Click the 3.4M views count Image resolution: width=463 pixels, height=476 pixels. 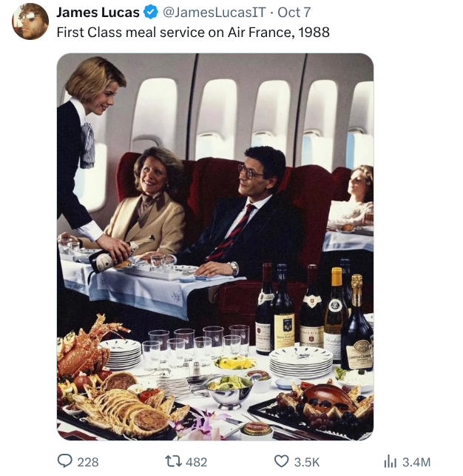coord(416,462)
